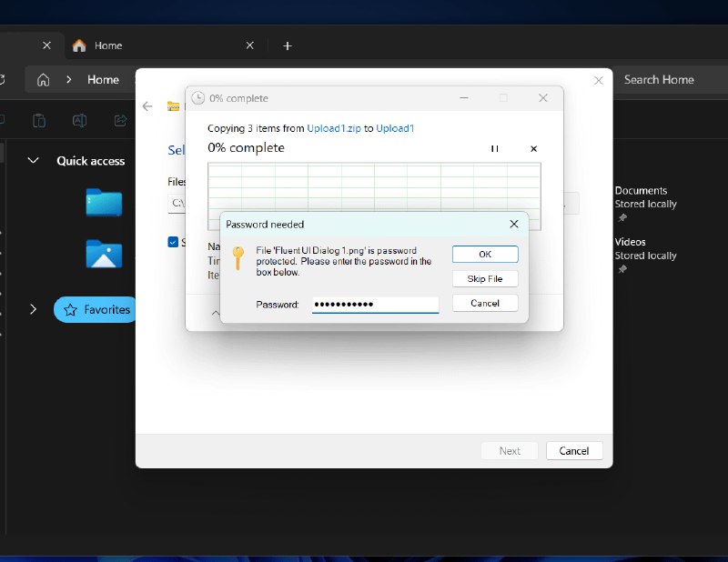
Task: Click Cancel in the Password needed dialog
Action: (x=485, y=303)
